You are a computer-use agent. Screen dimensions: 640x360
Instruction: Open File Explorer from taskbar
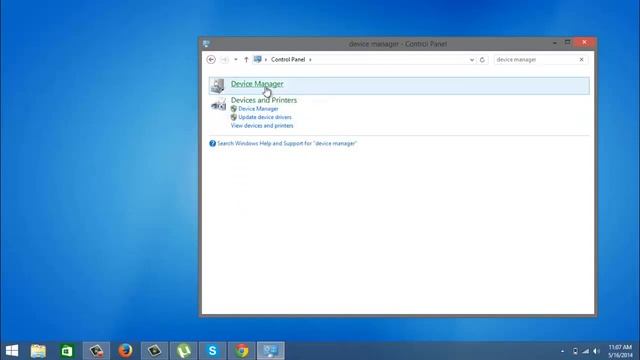click(x=38, y=351)
